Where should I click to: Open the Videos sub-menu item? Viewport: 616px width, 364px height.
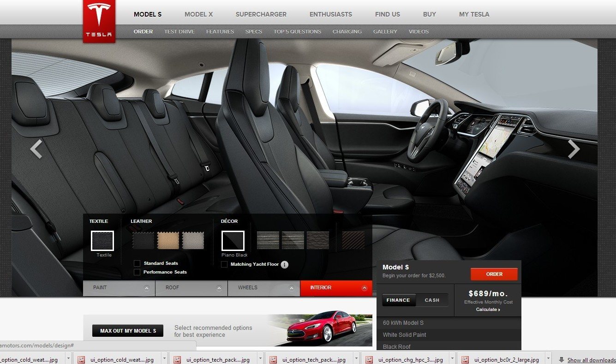(419, 31)
